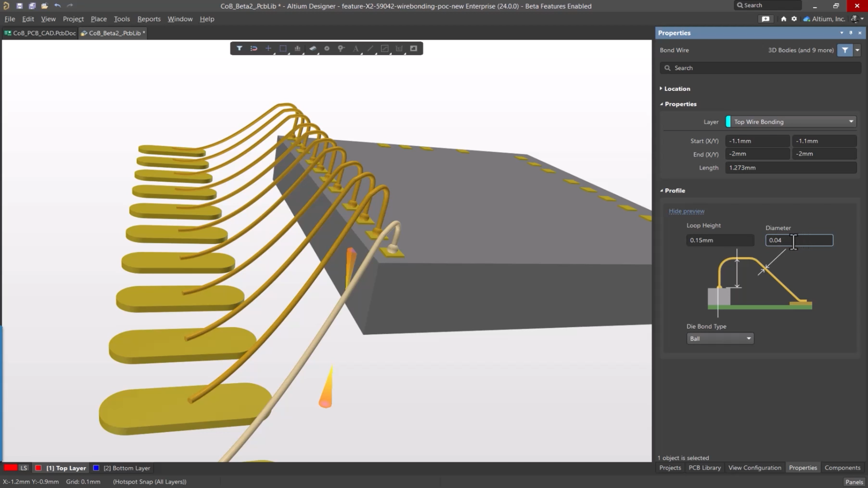868x488 pixels.
Task: Place a 3D body component
Action: pos(312,49)
